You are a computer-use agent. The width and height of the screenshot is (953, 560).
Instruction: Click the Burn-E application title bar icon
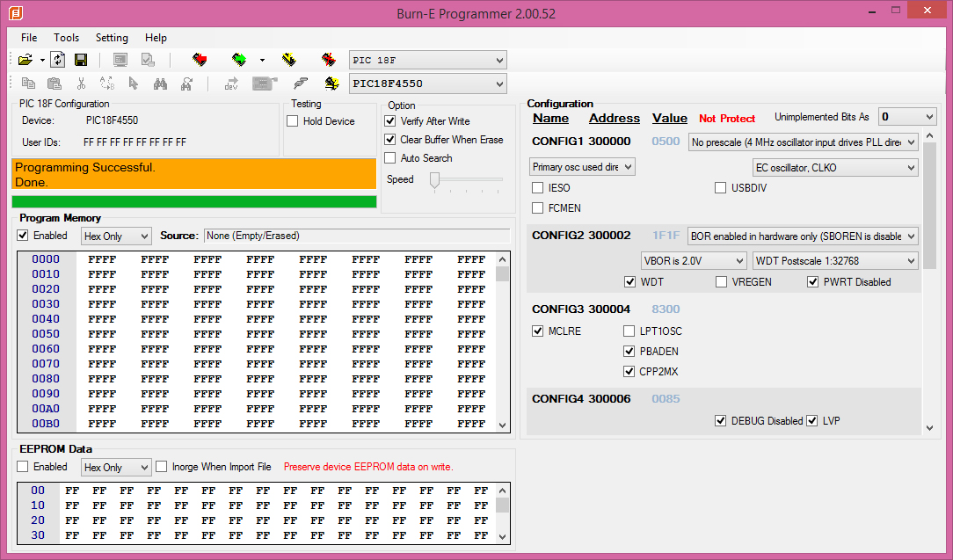pos(17,13)
